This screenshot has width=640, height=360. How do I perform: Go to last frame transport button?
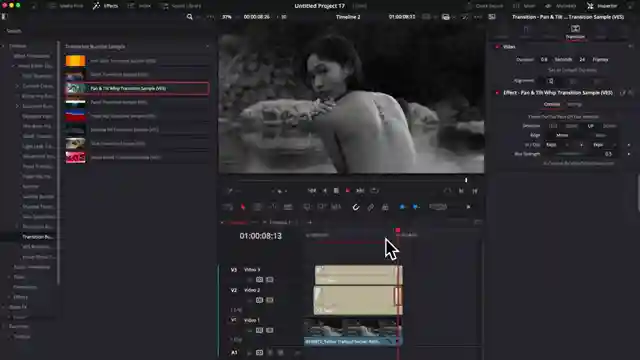pos(360,191)
